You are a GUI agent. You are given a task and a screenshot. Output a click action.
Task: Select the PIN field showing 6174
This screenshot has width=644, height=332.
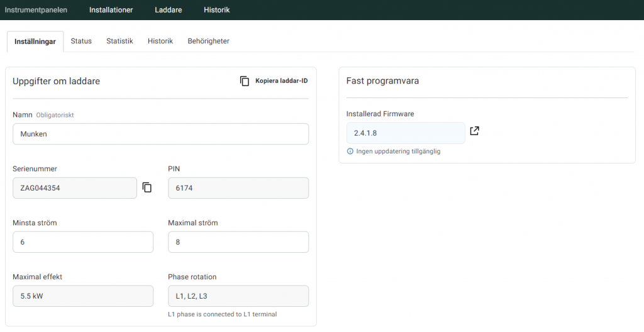click(238, 188)
